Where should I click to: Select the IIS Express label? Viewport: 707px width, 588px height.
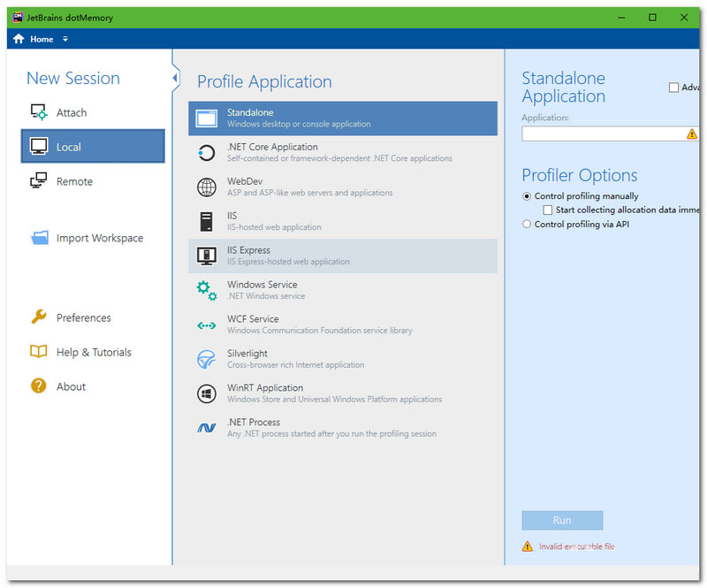[248, 250]
